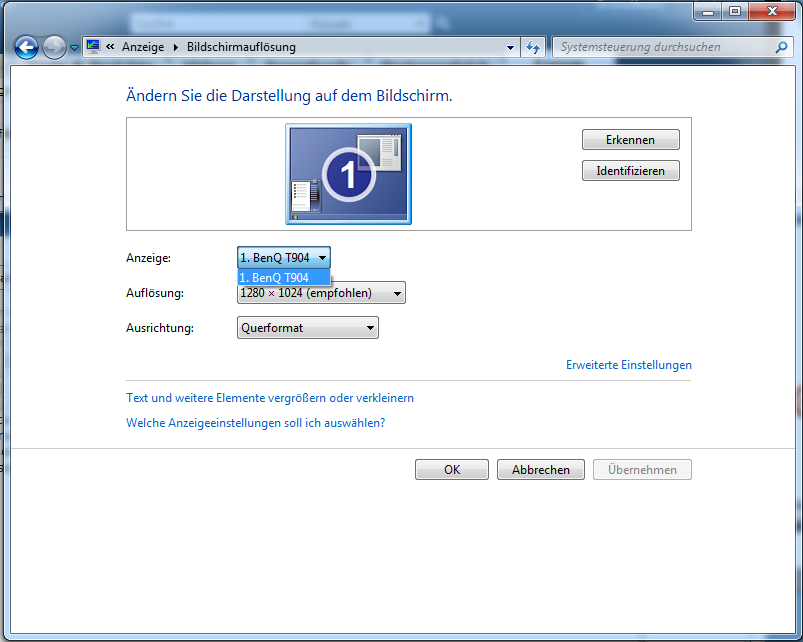Open the Auflösung resolution dropdown
The height and width of the screenshot is (642, 803).
tap(321, 293)
